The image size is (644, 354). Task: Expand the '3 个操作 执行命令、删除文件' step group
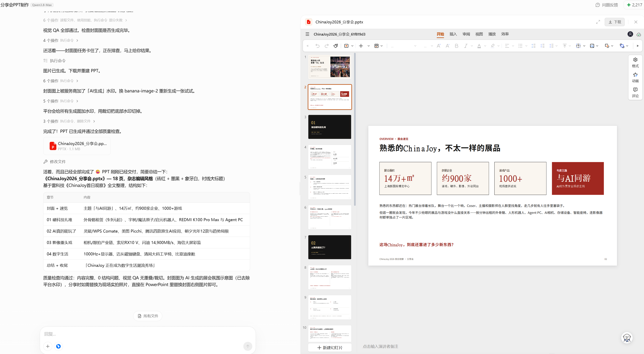[x=69, y=121]
